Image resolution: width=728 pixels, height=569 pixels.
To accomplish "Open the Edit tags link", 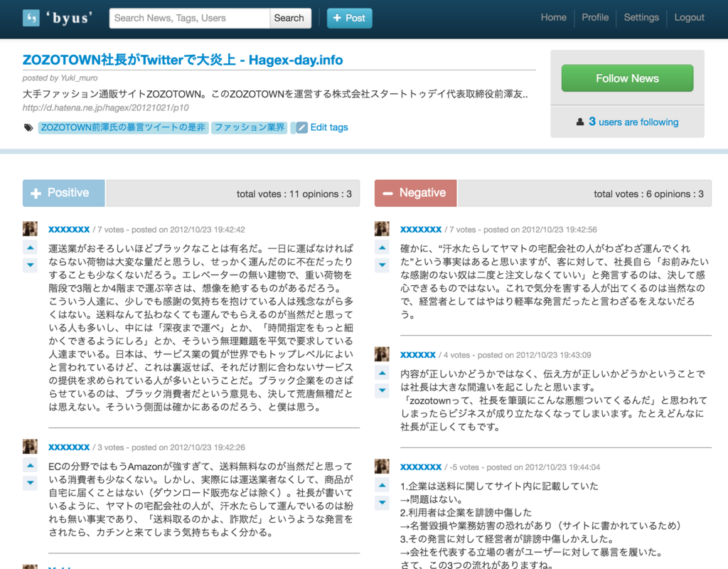I will [329, 127].
